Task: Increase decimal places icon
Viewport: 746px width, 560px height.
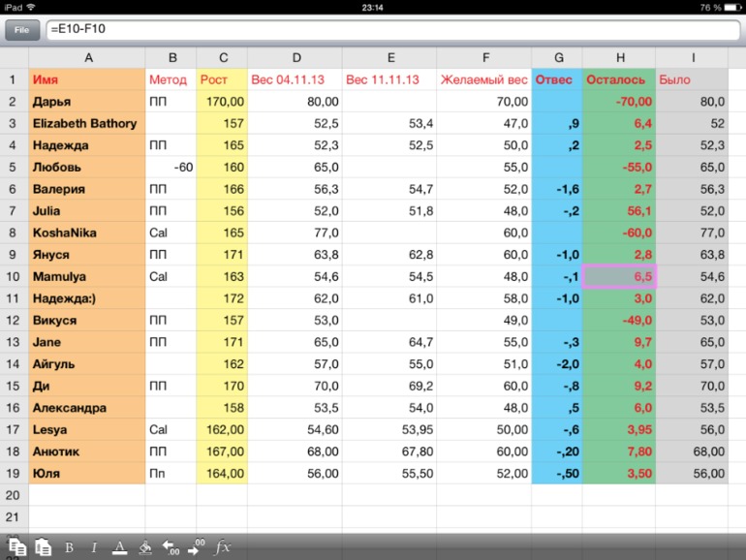Action: pyautogui.click(x=196, y=546)
